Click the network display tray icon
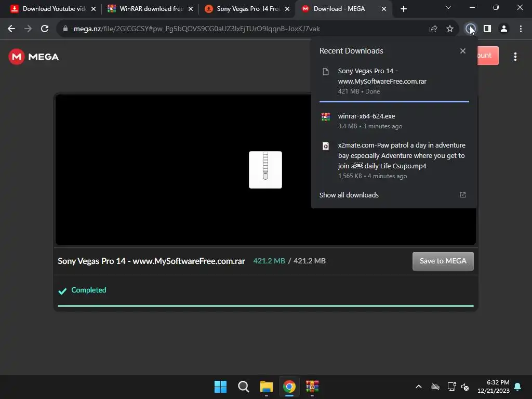This screenshot has height=399, width=532. pos(451,387)
